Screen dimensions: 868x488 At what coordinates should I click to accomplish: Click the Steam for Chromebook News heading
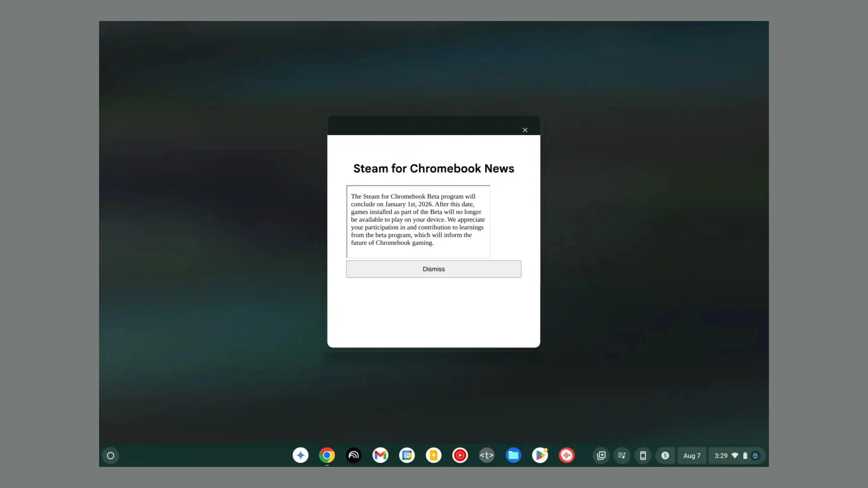(x=434, y=168)
